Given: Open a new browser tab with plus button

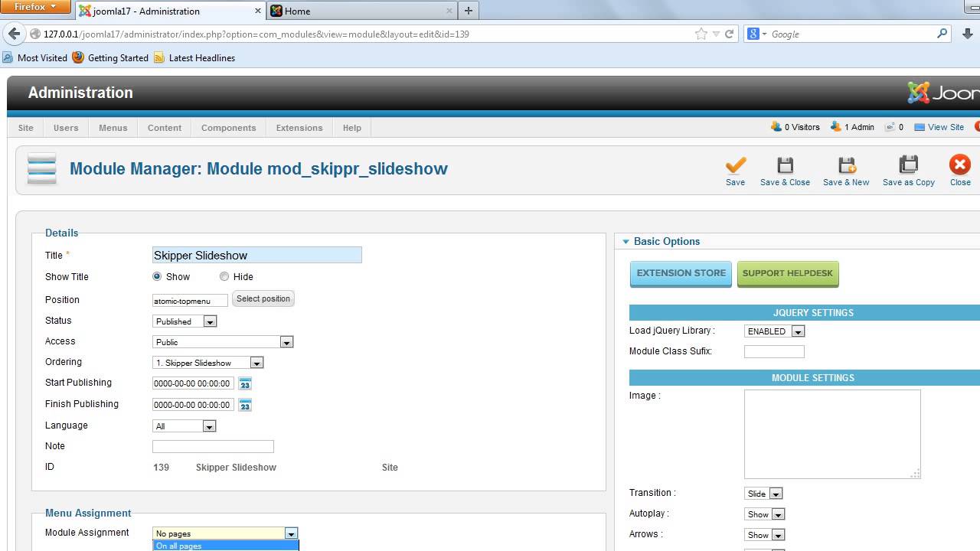Looking at the screenshot, I should 469,11.
